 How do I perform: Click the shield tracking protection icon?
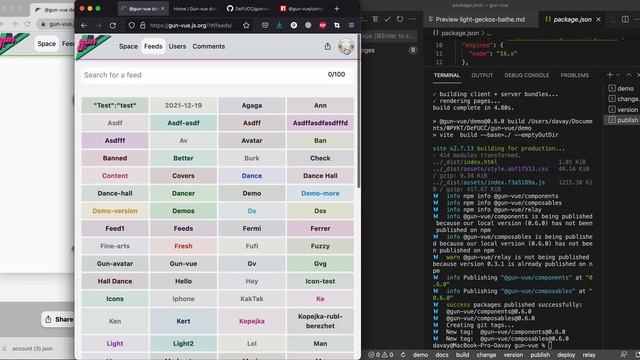coord(131,25)
